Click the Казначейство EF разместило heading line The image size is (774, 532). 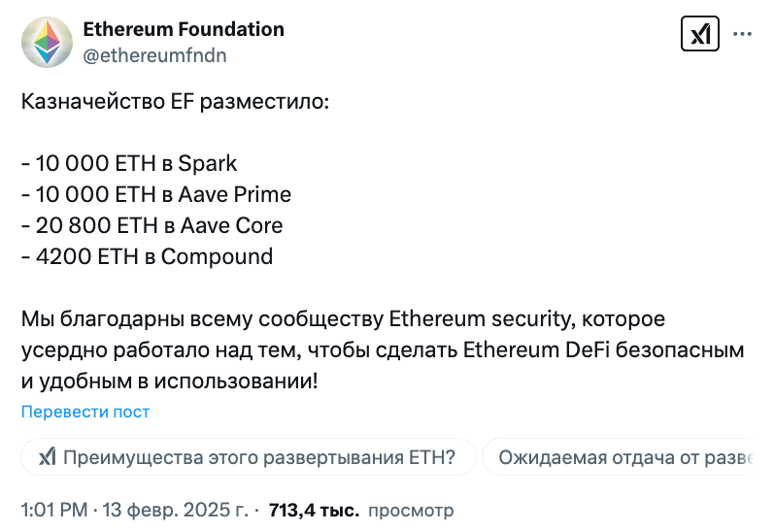coord(176,102)
